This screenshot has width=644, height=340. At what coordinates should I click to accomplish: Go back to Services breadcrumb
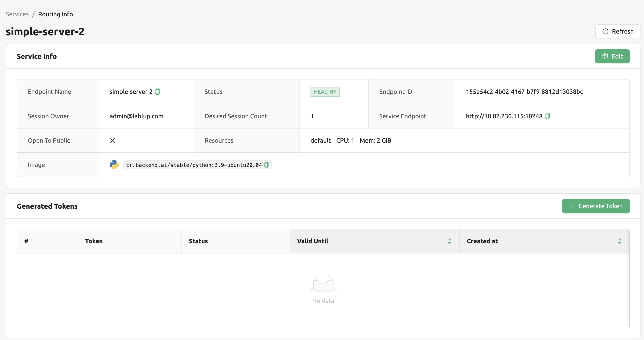(x=17, y=14)
